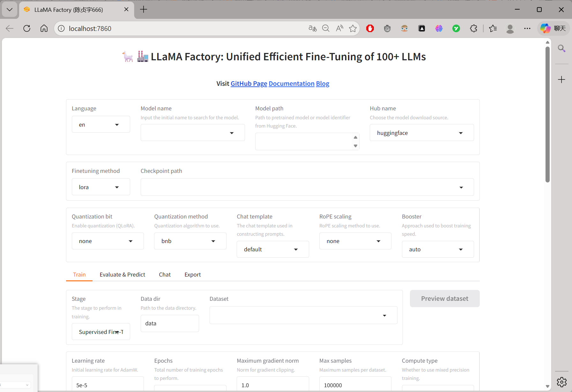Open the Documentation link
The image size is (572, 392).
292,83
